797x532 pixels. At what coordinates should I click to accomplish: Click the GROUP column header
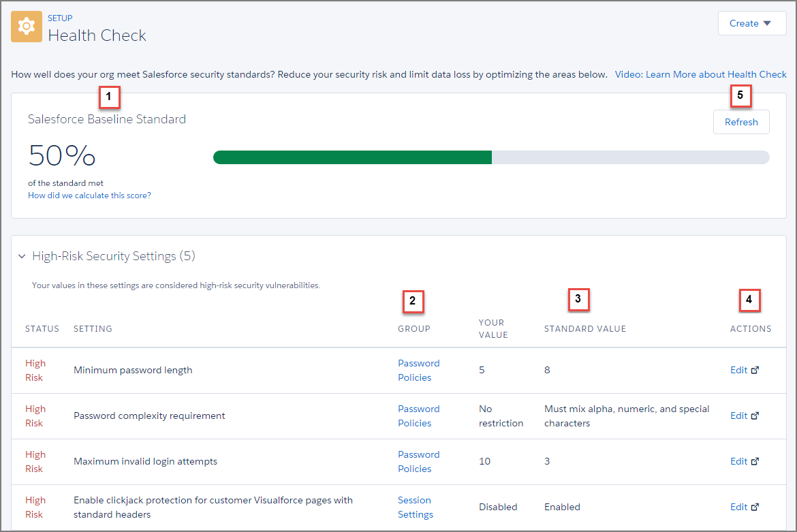413,329
